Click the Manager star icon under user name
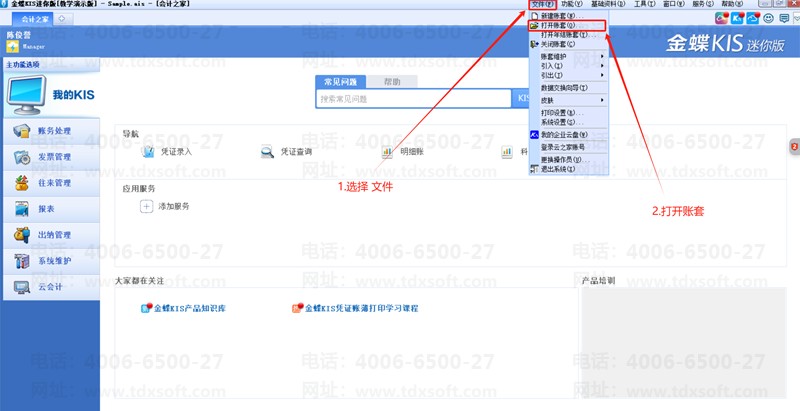Image resolution: width=800 pixels, height=411 pixels. coord(12,46)
